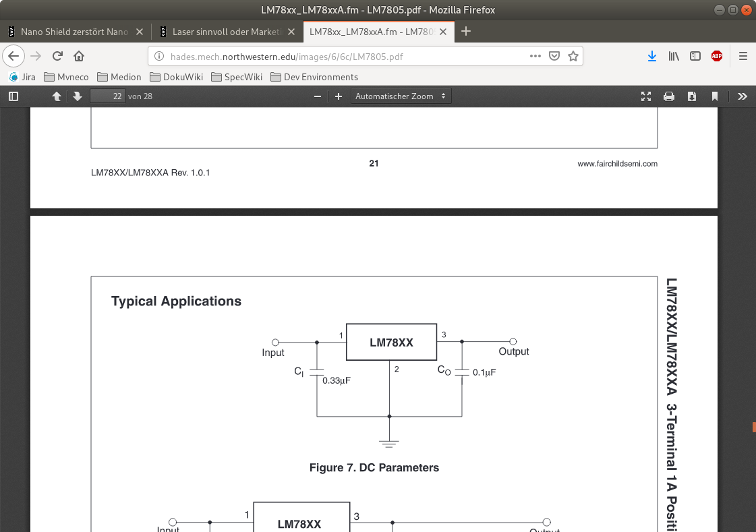The image size is (756, 532).
Task: Reload the current PDF page
Action: click(x=57, y=57)
